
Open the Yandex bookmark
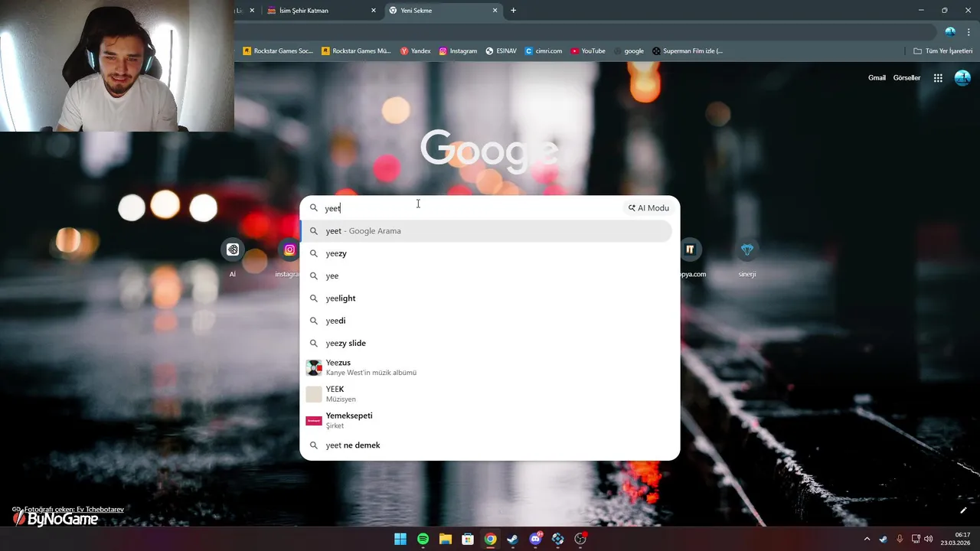coord(416,51)
